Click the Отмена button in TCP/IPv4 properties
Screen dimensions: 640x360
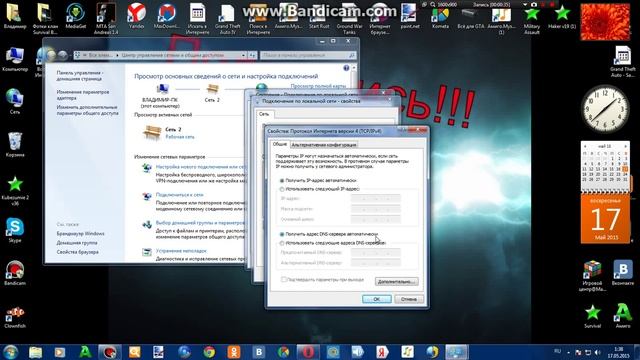click(x=409, y=299)
